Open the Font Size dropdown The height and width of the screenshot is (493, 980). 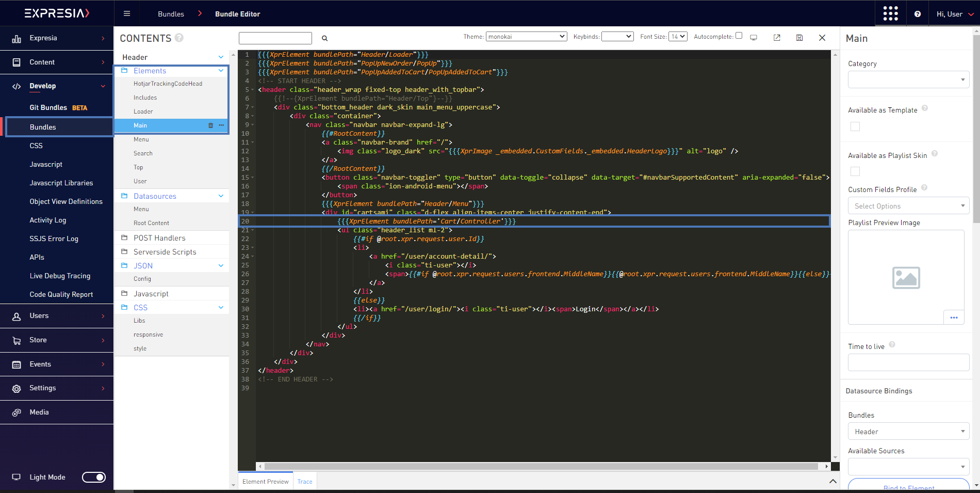pos(678,37)
